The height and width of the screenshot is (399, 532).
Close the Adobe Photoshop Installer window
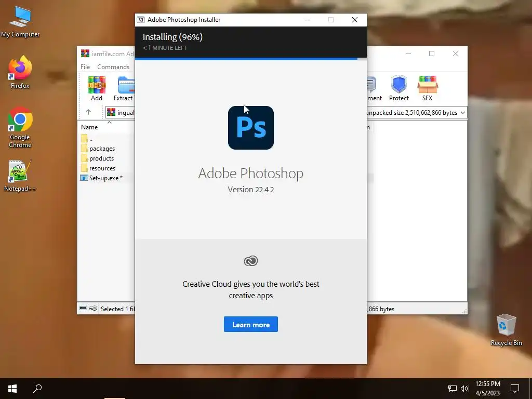pos(354,20)
